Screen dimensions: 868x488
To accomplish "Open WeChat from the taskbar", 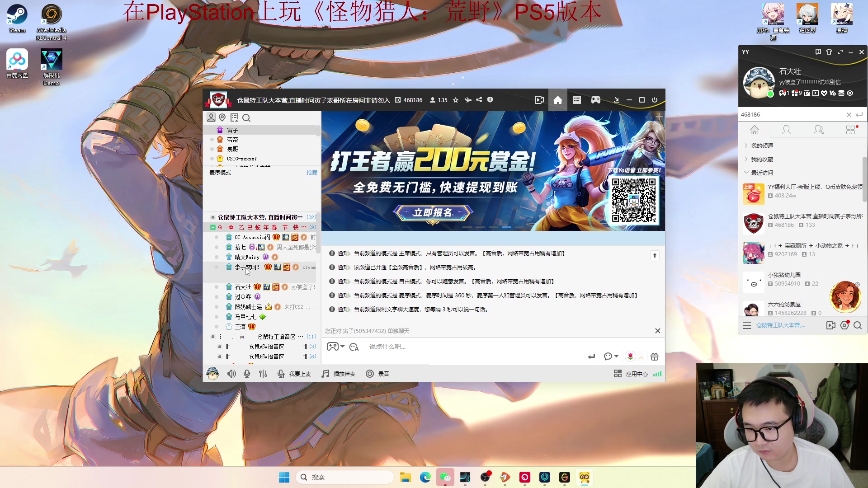I will [x=445, y=477].
